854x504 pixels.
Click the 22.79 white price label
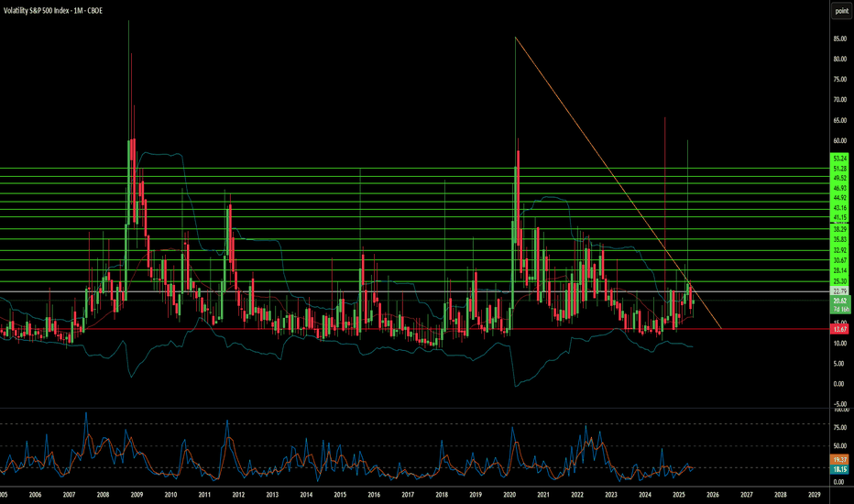[840, 291]
